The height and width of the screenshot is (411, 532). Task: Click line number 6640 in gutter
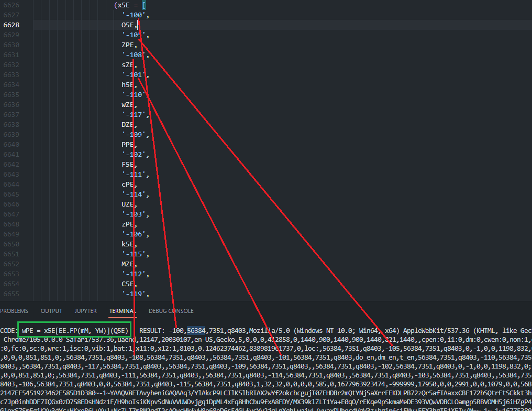12,145
